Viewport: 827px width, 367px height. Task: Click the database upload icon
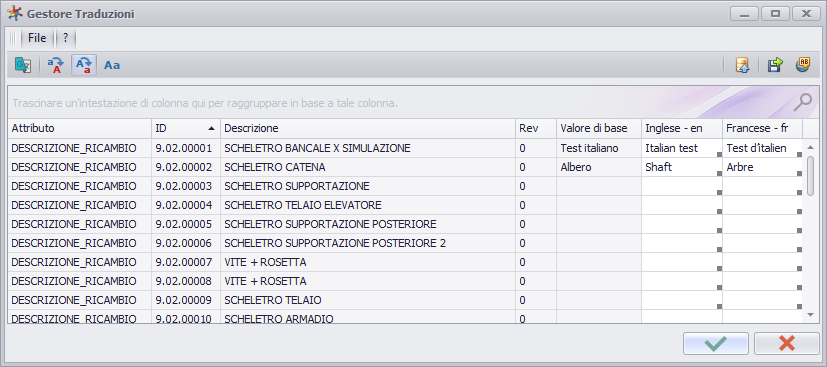click(743, 65)
